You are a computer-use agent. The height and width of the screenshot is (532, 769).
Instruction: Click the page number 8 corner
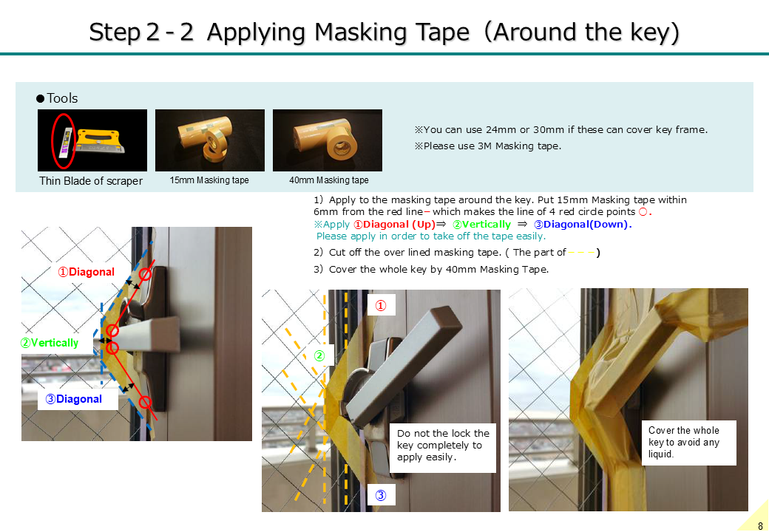point(759,525)
